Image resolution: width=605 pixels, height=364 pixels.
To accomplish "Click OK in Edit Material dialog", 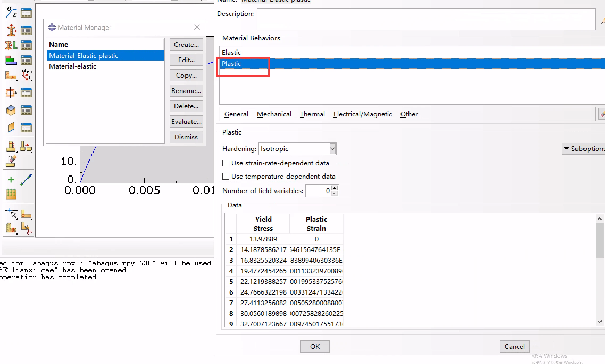I will [x=315, y=346].
